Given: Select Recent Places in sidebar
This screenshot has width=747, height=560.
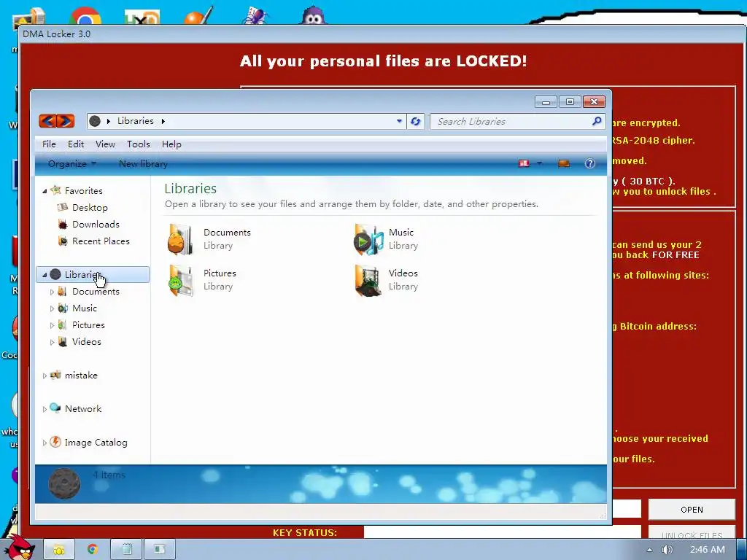Looking at the screenshot, I should click(x=101, y=241).
